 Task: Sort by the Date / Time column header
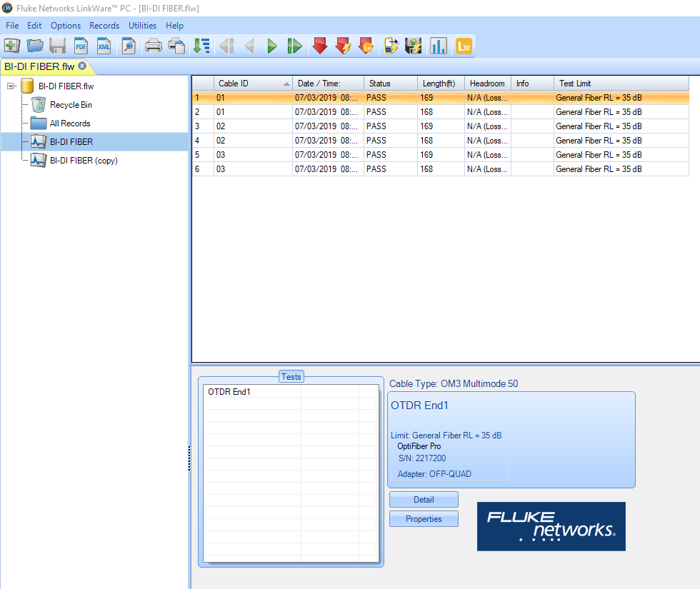(328, 84)
